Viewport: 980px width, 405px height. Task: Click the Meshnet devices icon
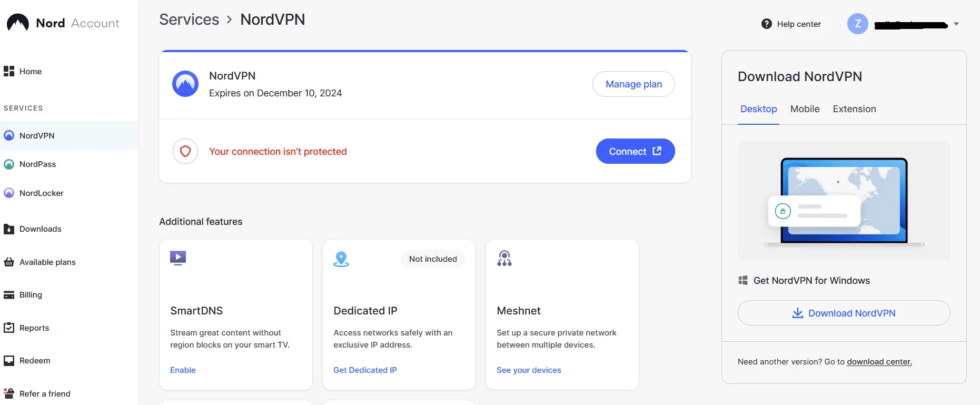(504, 258)
